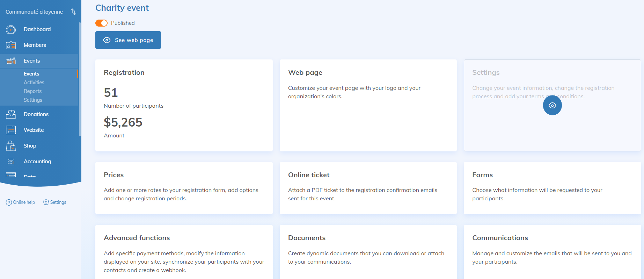The image size is (644, 279).
Task: Open the Forms card
Action: click(552, 188)
